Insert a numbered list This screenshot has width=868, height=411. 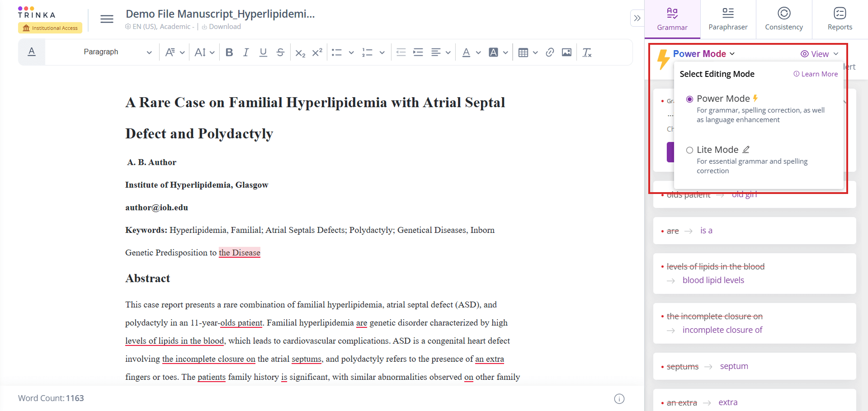pos(367,52)
